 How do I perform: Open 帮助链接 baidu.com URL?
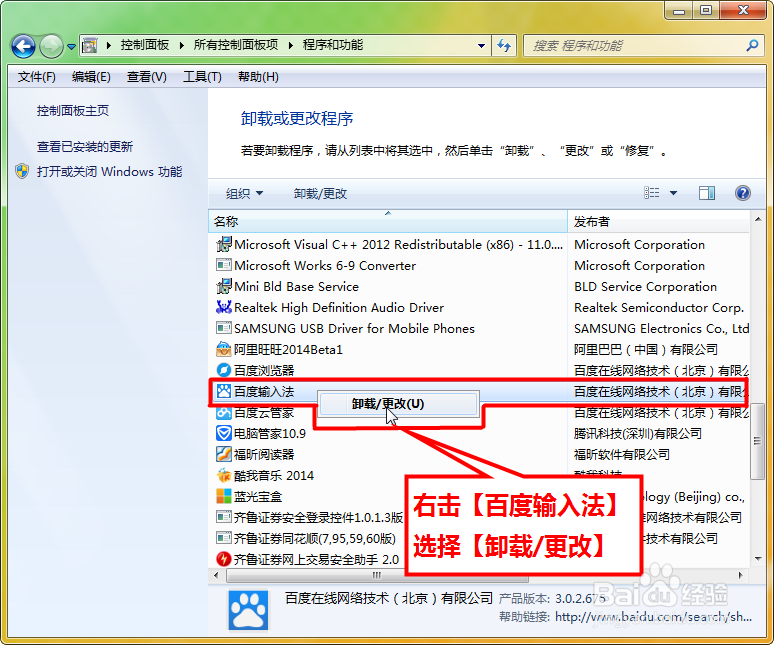pyautogui.click(x=653, y=617)
